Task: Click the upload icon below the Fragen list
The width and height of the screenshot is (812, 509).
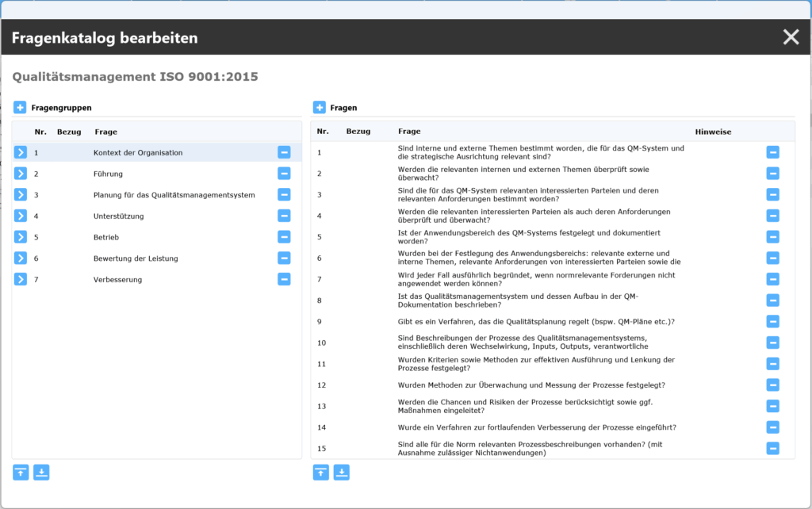Action: pyautogui.click(x=320, y=473)
